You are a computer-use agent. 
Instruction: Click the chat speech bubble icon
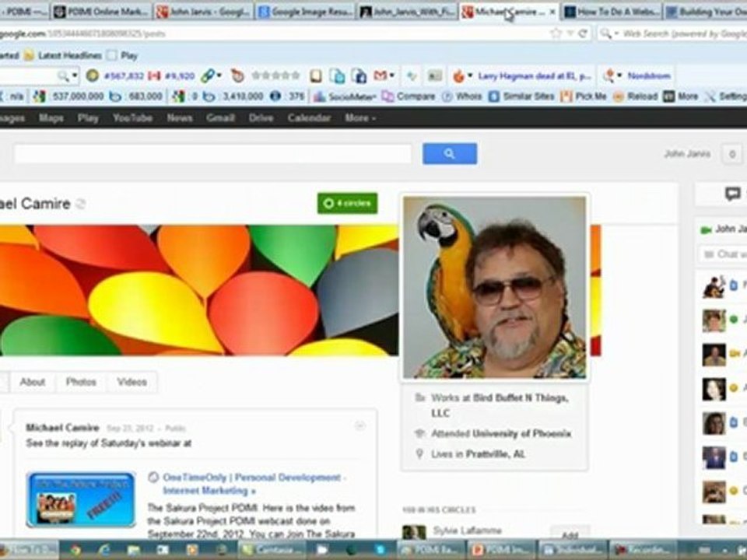[733, 194]
